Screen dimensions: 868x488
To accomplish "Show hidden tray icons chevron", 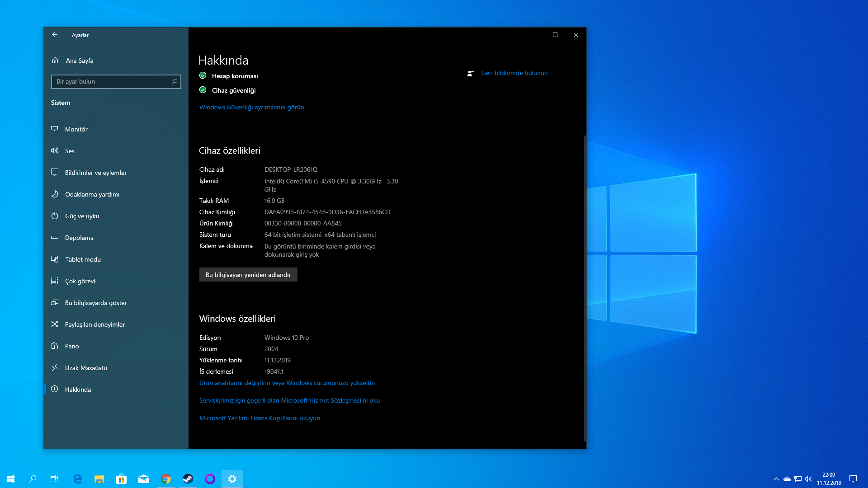I will [776, 479].
